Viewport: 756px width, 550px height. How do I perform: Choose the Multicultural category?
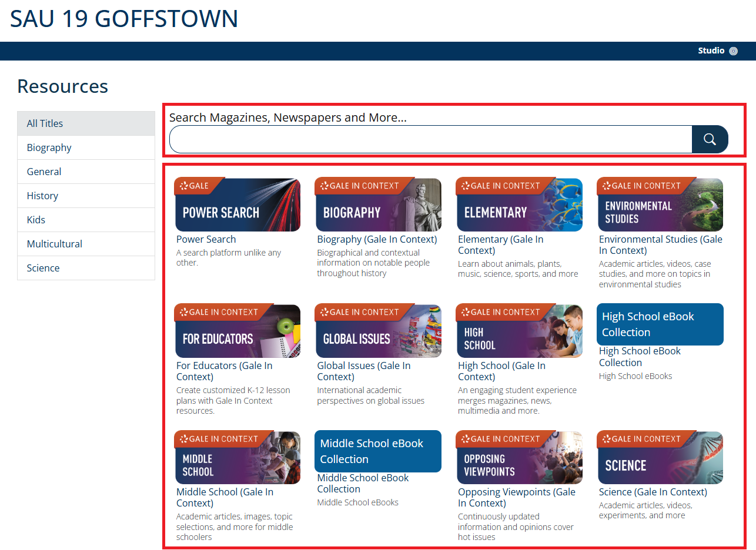[x=86, y=244]
